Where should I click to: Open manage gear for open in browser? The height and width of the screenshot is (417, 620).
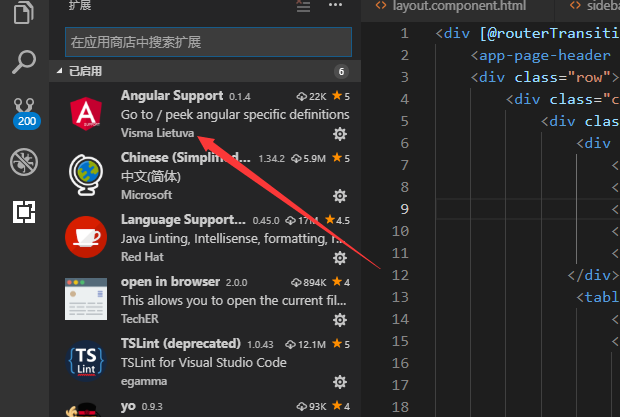pos(340,320)
